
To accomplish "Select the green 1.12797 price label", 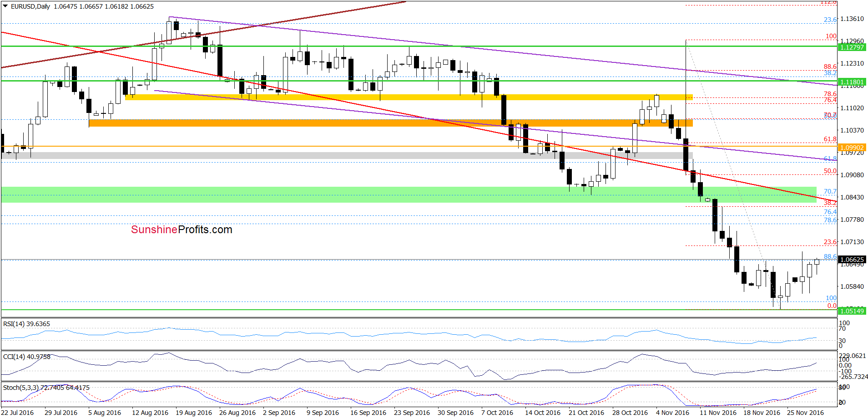I will pyautogui.click(x=852, y=47).
